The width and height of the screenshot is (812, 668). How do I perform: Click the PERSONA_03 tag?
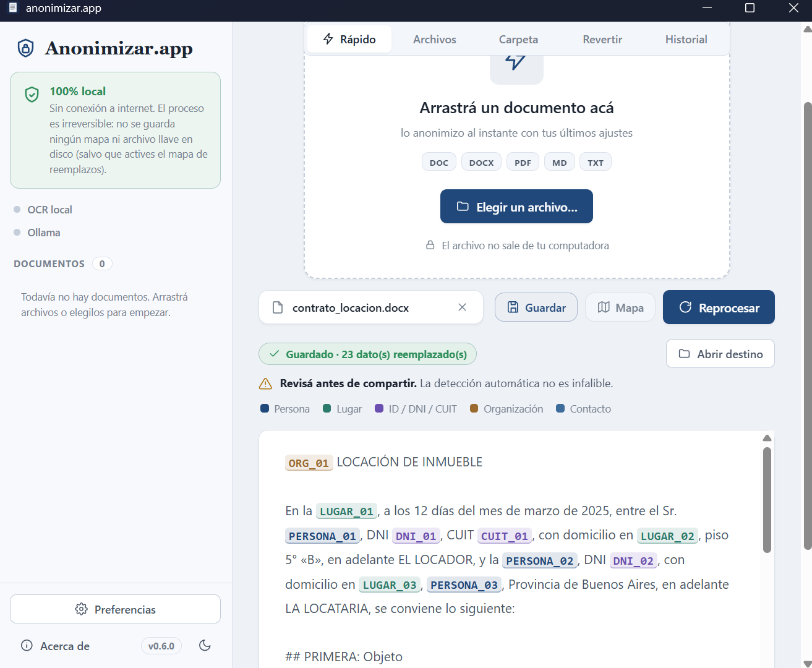[464, 585]
